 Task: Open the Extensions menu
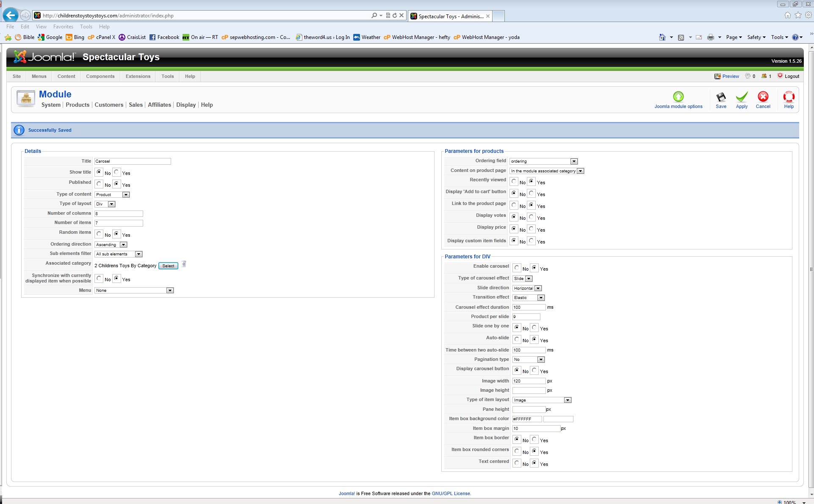pos(138,76)
